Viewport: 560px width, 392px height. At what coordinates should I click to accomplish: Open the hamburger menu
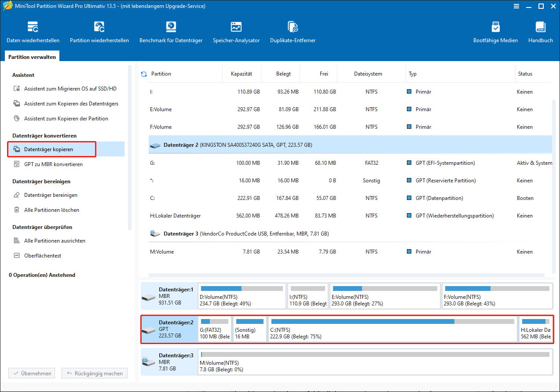[x=516, y=6]
